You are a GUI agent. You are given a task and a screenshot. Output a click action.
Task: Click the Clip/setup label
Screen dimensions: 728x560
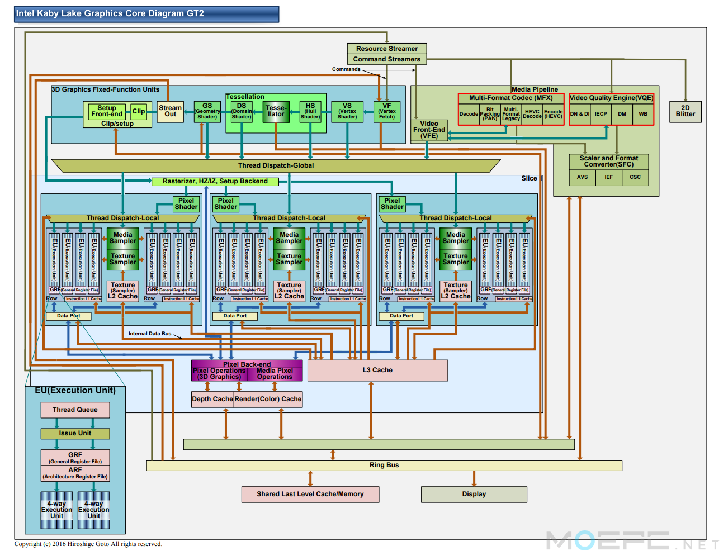coord(117,124)
